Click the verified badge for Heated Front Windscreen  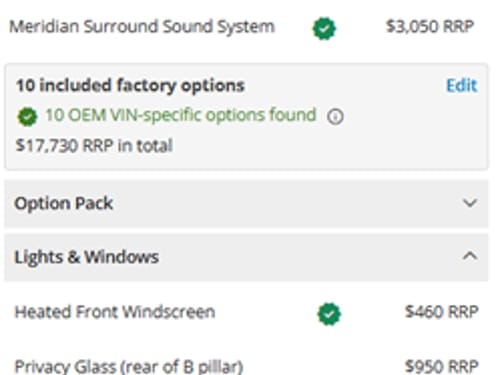point(329,314)
